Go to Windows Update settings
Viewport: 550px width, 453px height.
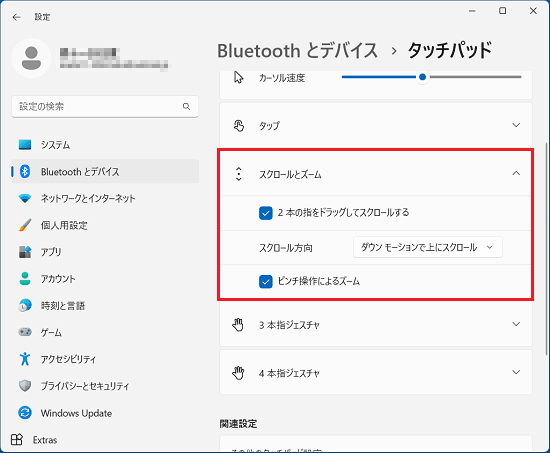pos(105,413)
